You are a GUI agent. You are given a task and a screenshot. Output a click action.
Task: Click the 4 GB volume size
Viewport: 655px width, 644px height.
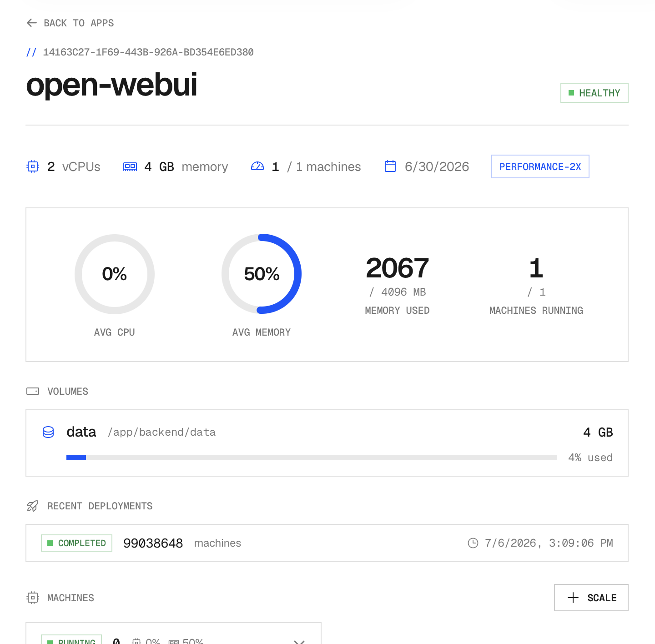pos(598,432)
